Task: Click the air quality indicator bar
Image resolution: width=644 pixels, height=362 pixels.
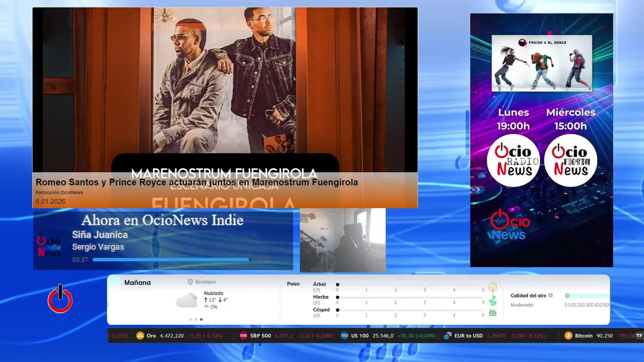Action: 587,296
